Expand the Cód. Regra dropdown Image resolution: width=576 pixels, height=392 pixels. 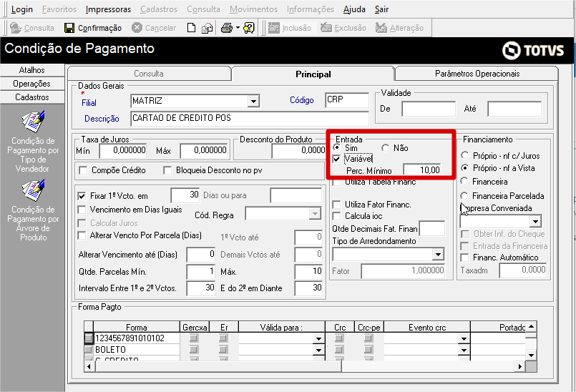tap(315, 213)
